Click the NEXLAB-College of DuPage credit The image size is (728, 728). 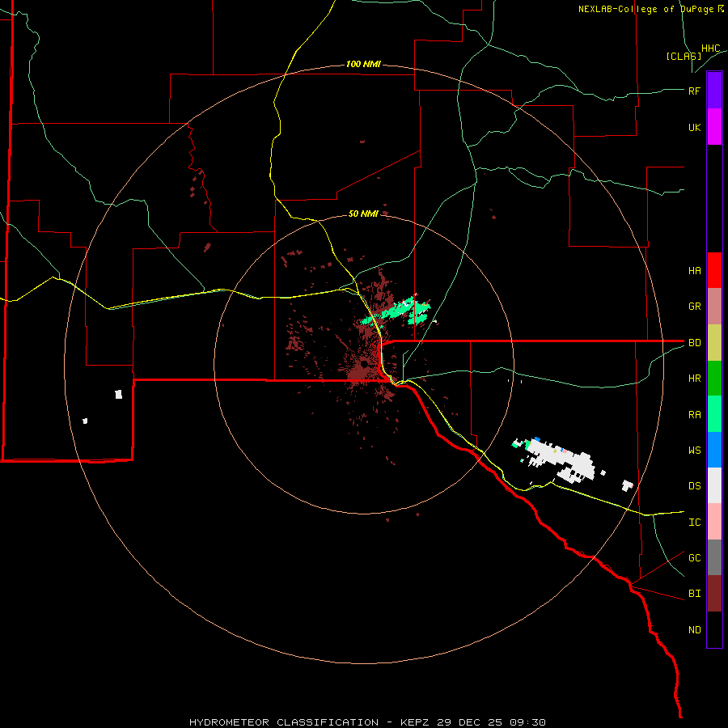tap(651, 9)
